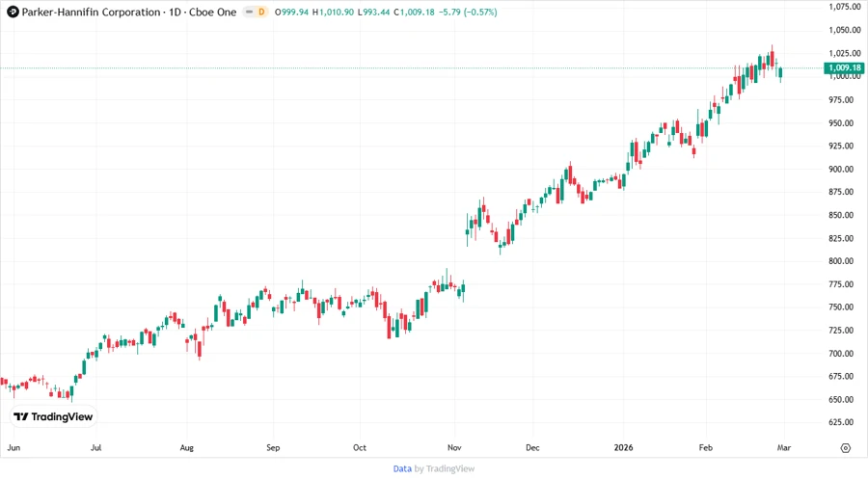Click the low value L993.44
This screenshot has height=480, width=868.
point(373,12)
